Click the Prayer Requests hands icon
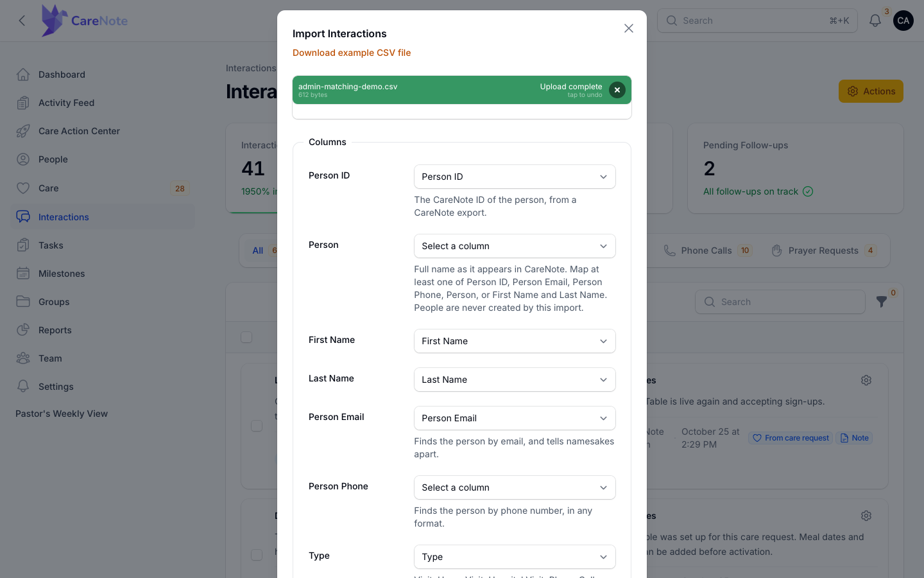This screenshot has width=924, height=578. (776, 250)
